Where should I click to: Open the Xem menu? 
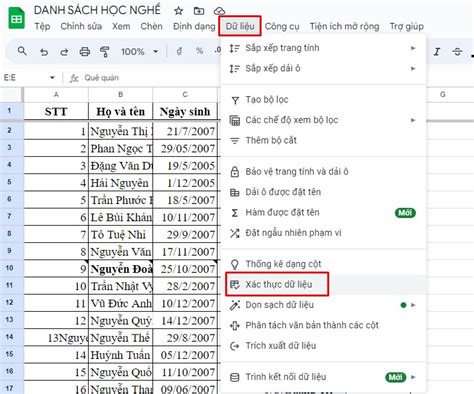pyautogui.click(x=121, y=26)
